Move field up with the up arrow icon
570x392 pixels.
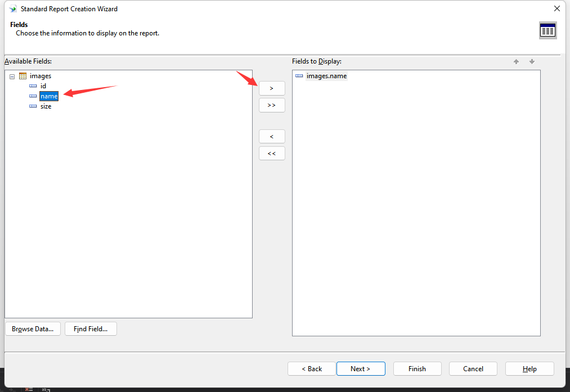516,62
